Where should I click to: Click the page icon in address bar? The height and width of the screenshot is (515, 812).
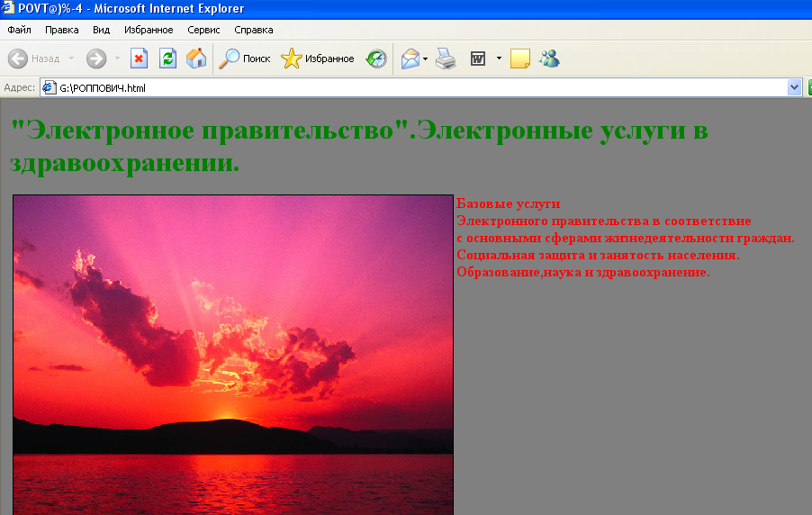tap(50, 87)
